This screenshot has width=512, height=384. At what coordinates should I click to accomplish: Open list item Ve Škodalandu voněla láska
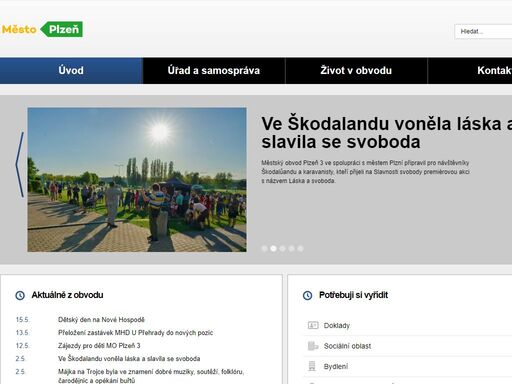coord(129,359)
